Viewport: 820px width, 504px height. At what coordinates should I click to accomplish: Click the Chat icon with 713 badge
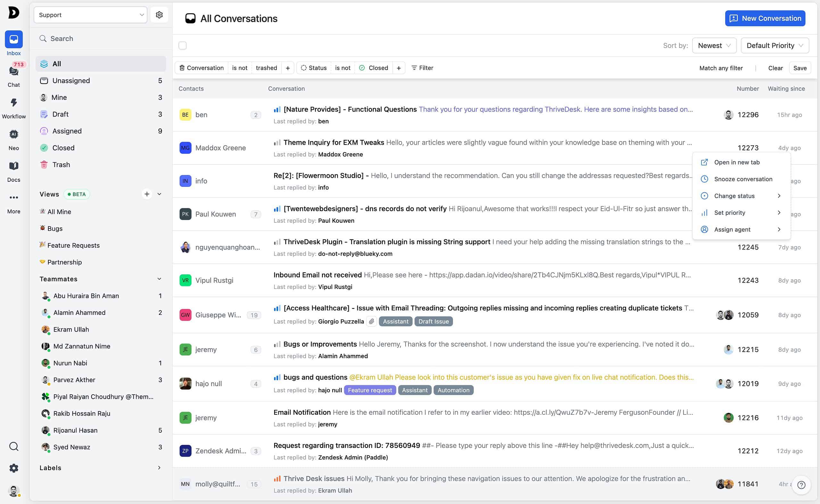[14, 71]
